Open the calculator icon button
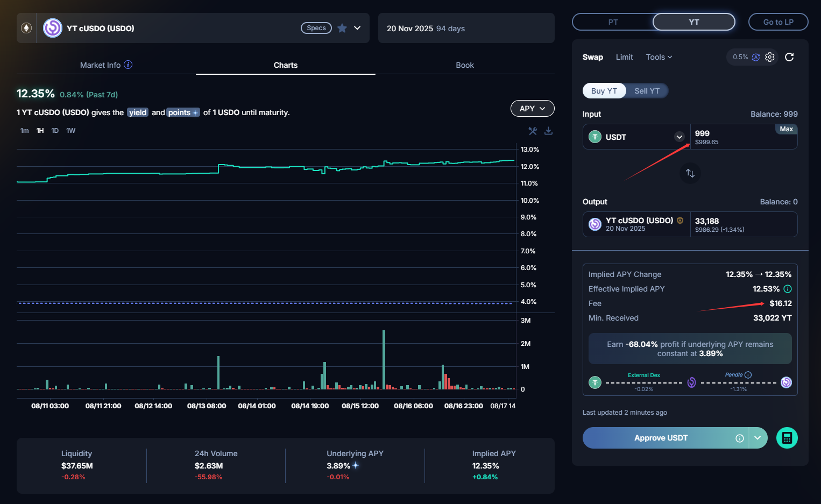Viewport: 821px width, 504px height. [787, 438]
